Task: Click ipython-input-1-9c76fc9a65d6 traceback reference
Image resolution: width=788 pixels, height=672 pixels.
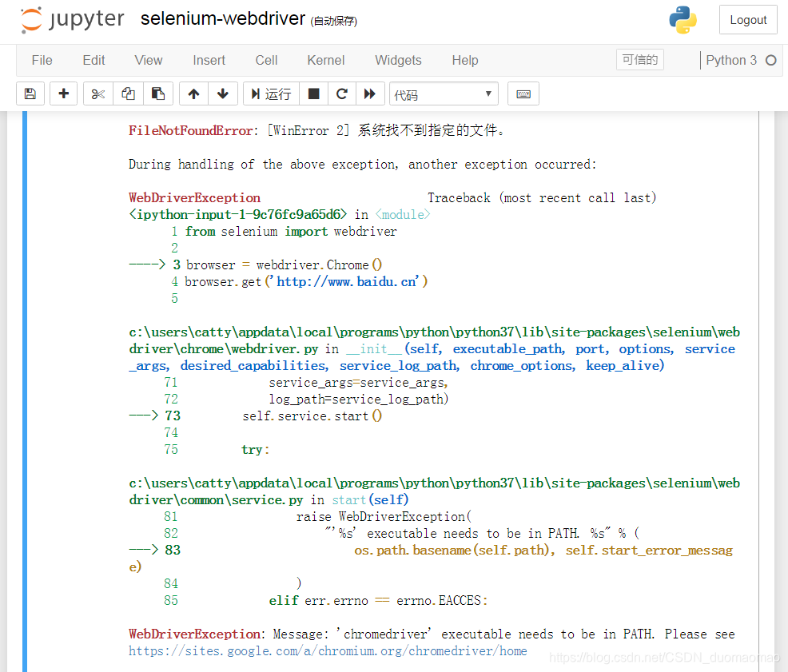Action: click(237, 215)
